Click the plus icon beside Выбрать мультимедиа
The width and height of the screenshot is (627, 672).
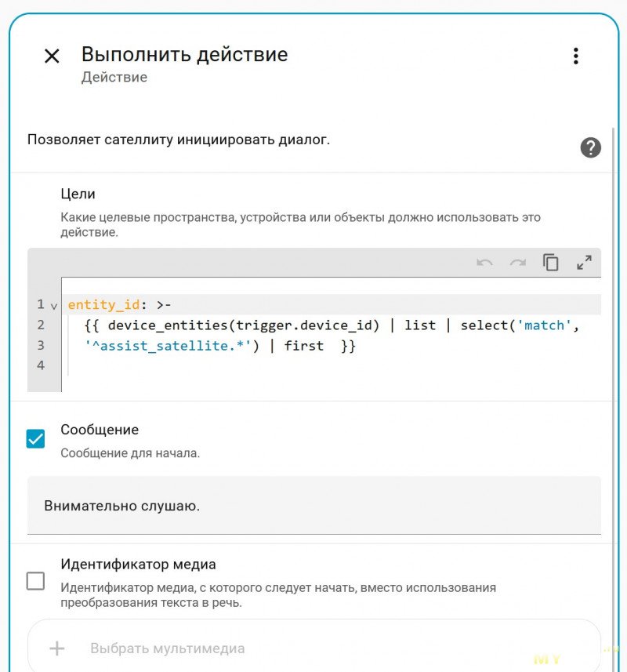pyautogui.click(x=56, y=648)
